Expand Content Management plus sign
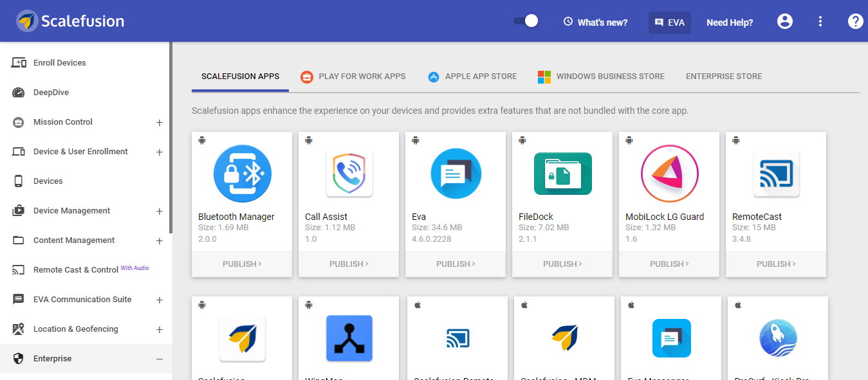 pyautogui.click(x=160, y=241)
